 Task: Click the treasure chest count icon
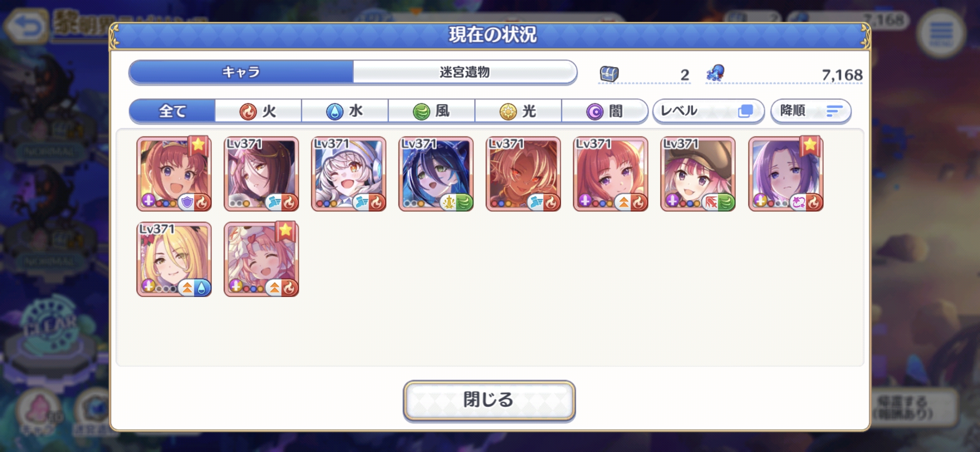pyautogui.click(x=609, y=74)
